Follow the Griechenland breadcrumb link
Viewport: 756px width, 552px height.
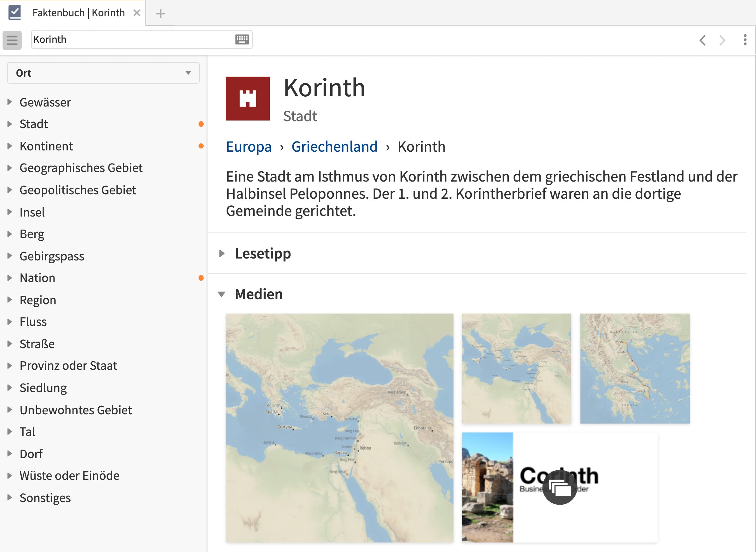334,147
